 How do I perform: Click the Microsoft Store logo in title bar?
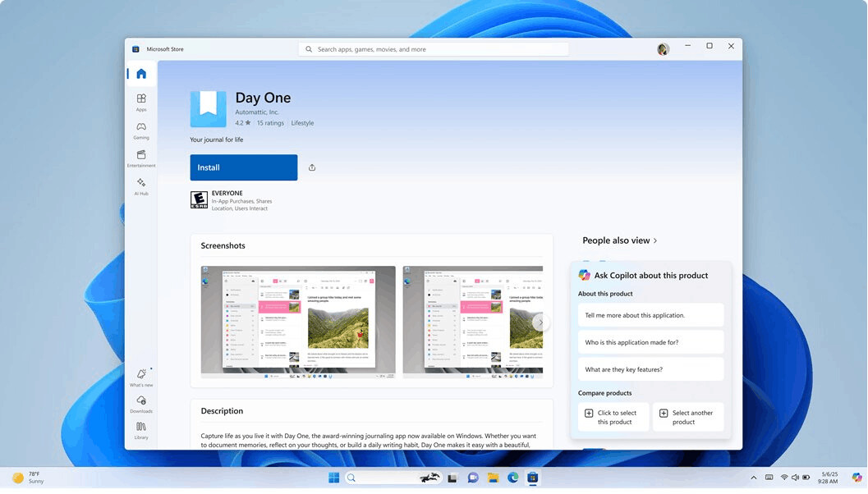point(135,49)
